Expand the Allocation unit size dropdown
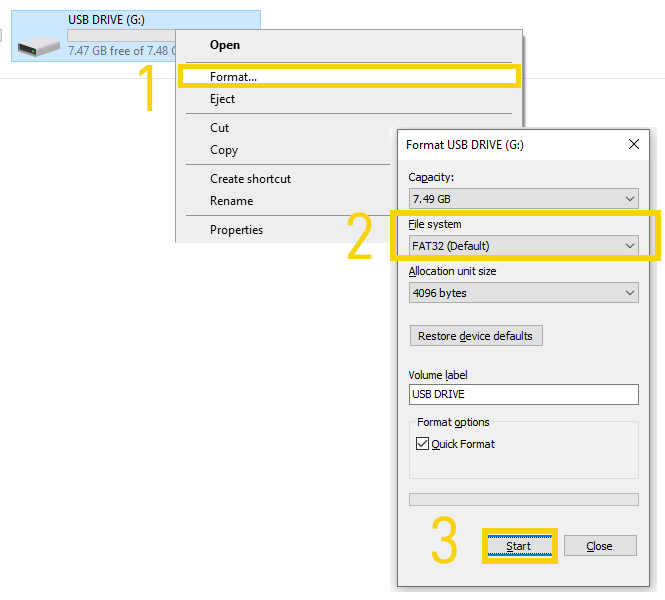Screen dimensions: 665x600 coord(523,293)
